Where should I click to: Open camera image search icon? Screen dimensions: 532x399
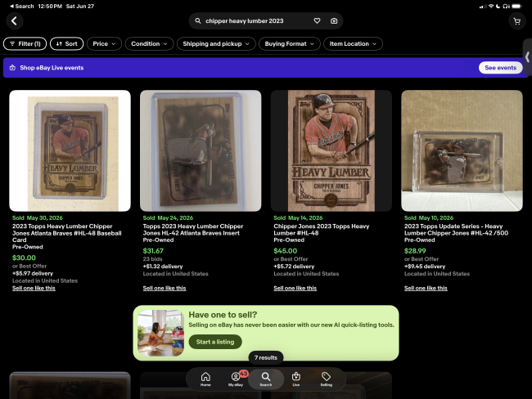[334, 21]
